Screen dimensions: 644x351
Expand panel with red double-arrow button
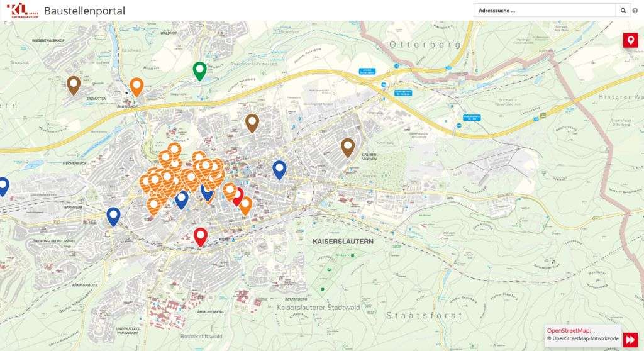[630, 339]
